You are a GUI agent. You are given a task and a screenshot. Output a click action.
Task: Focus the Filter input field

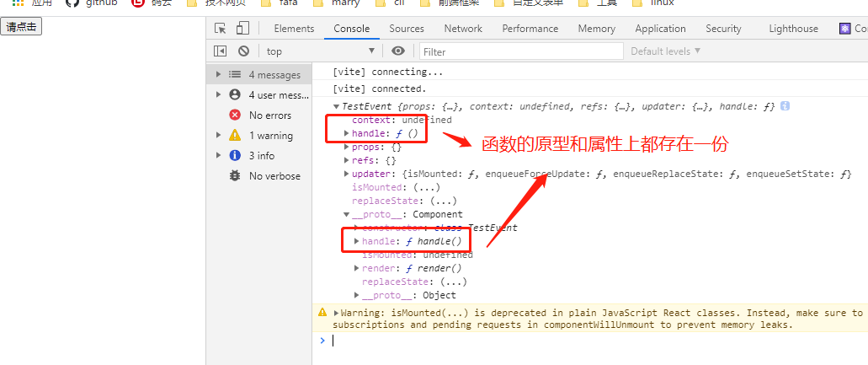pyautogui.click(x=521, y=51)
